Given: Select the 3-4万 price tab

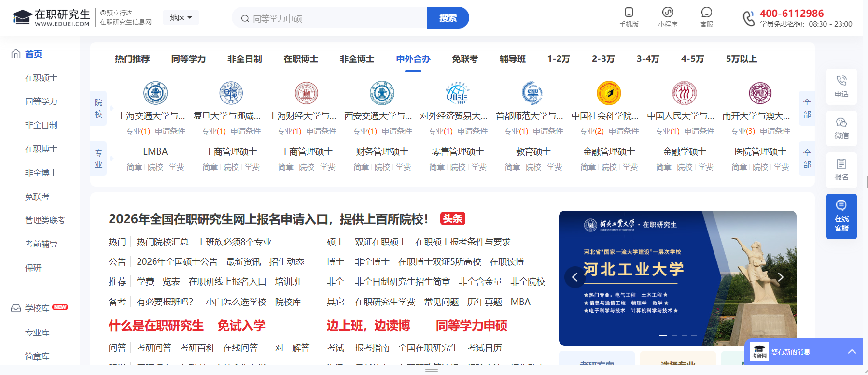Looking at the screenshot, I should coord(648,59).
